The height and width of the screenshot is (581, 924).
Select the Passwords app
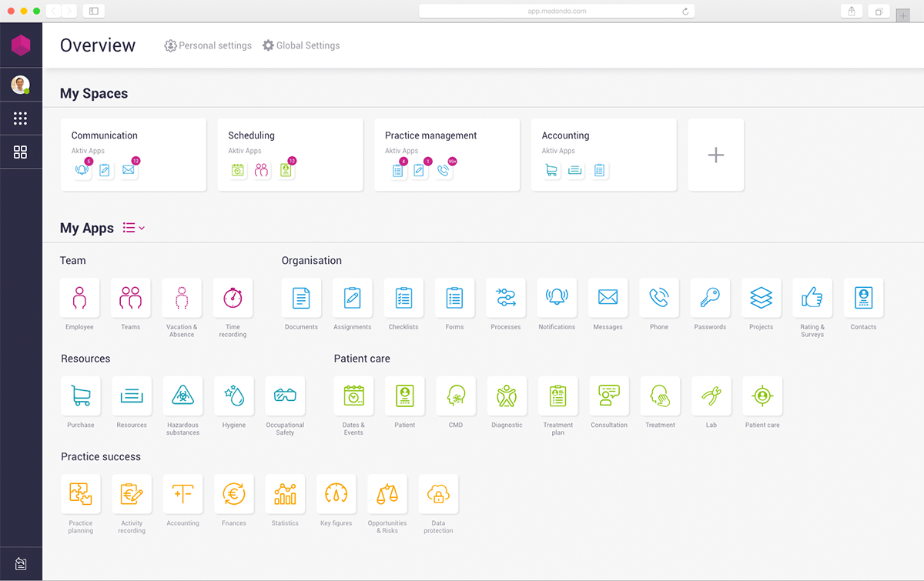tap(710, 298)
